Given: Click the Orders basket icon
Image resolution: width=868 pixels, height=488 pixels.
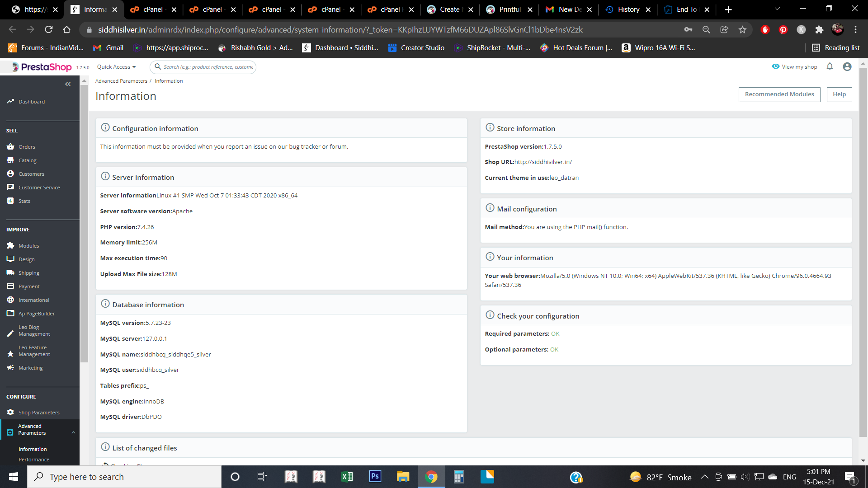Looking at the screenshot, I should click(10, 146).
